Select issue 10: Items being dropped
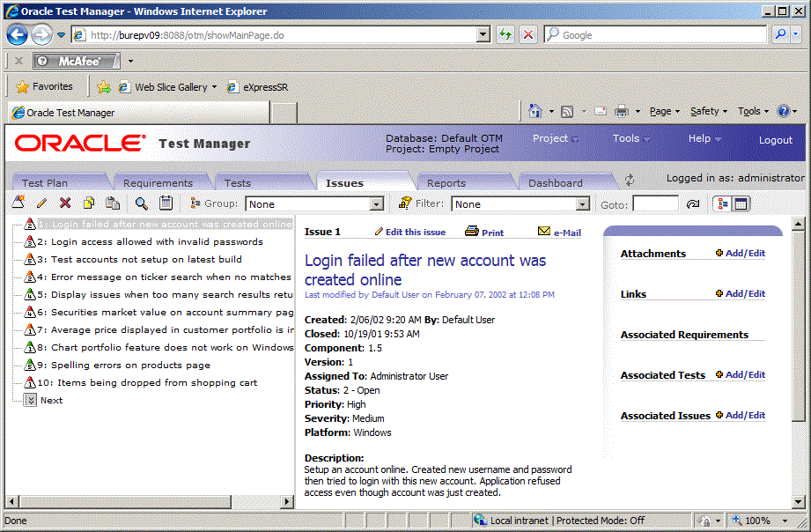The image size is (811, 532). (x=147, y=382)
